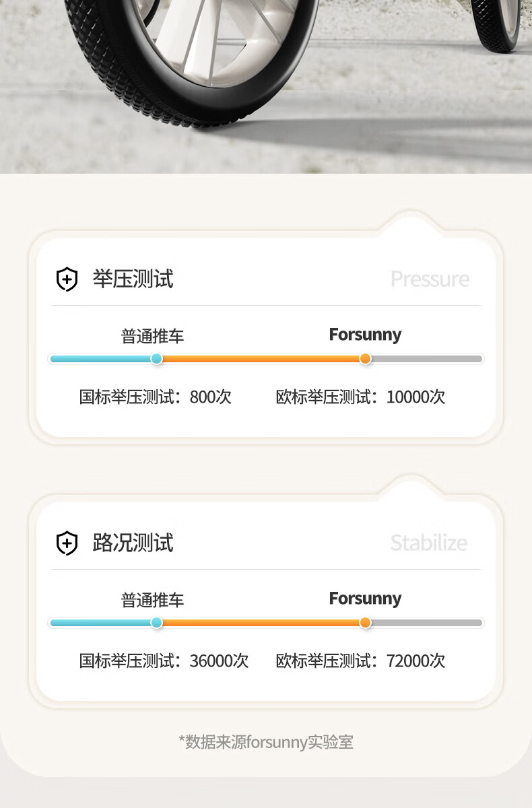Select the 路况测试 heading
Image resolution: width=532 pixels, height=808 pixels.
(133, 543)
